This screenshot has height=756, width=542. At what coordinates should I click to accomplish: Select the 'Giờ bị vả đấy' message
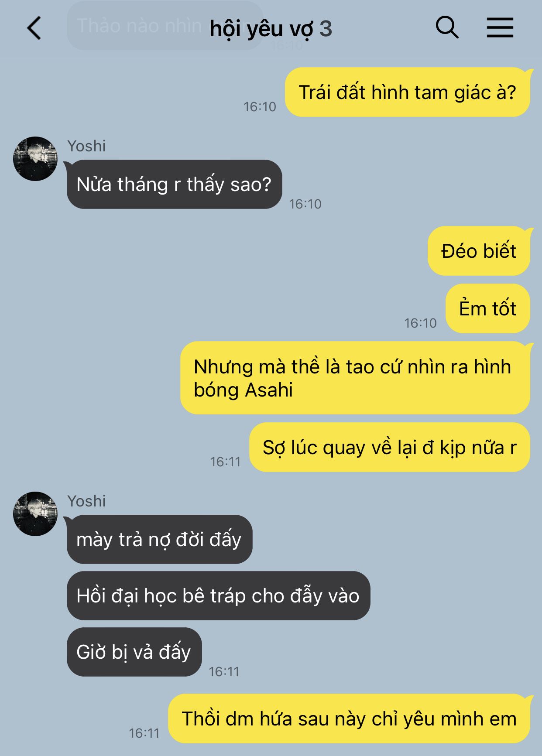coord(134,652)
